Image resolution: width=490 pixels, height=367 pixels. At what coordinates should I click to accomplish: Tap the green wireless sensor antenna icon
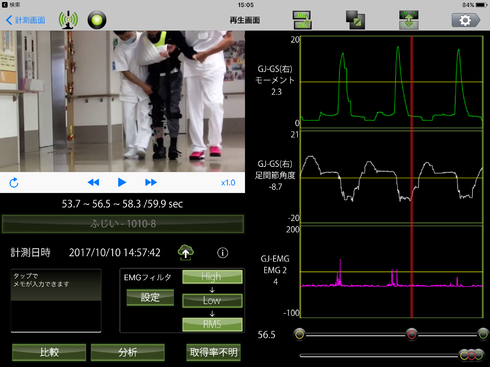(68, 20)
